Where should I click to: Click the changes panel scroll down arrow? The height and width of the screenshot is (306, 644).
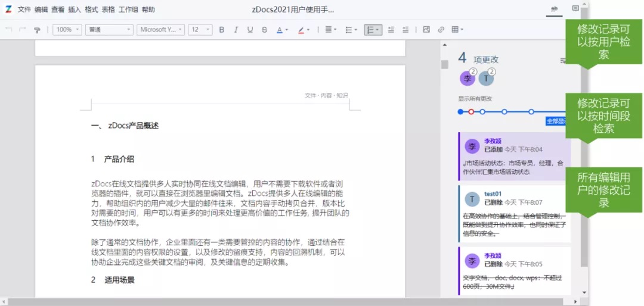click(x=584, y=292)
